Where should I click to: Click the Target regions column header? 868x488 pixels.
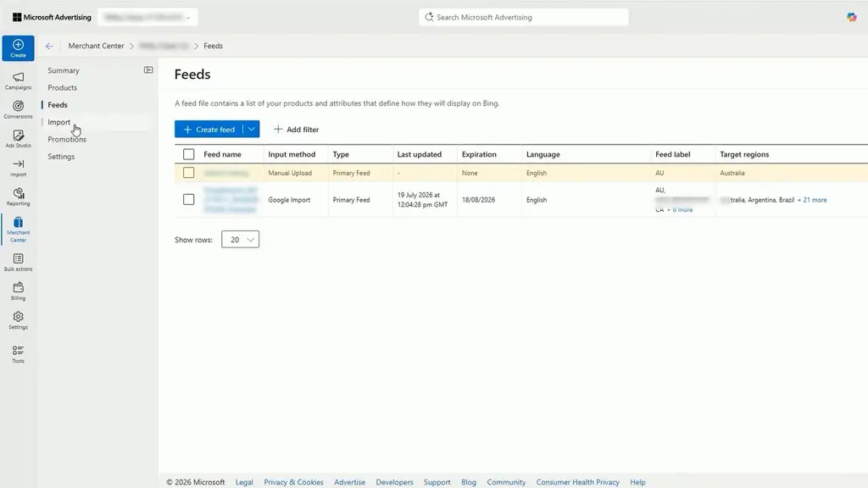click(744, 154)
